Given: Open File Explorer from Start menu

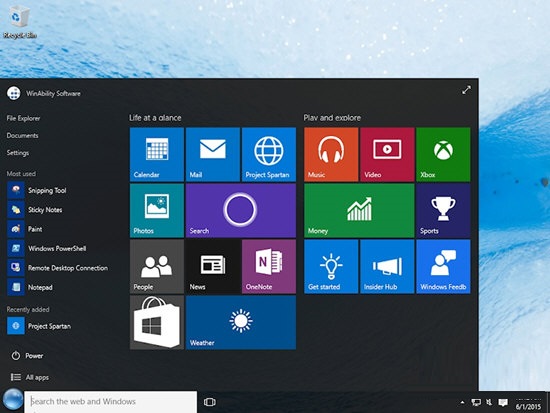Looking at the screenshot, I should coord(23,118).
